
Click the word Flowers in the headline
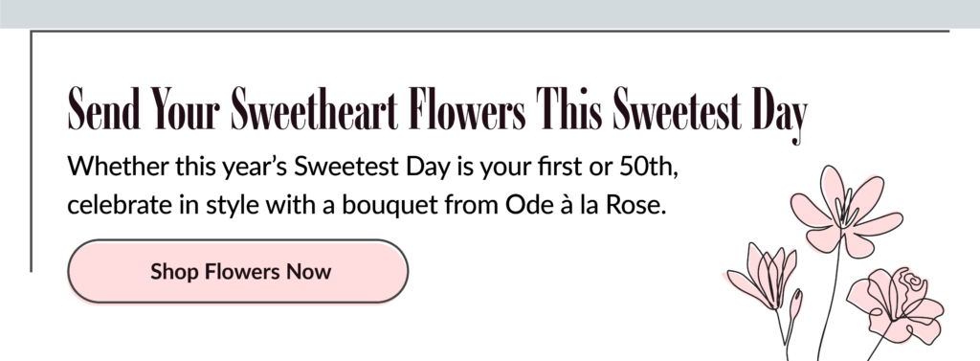point(466,109)
